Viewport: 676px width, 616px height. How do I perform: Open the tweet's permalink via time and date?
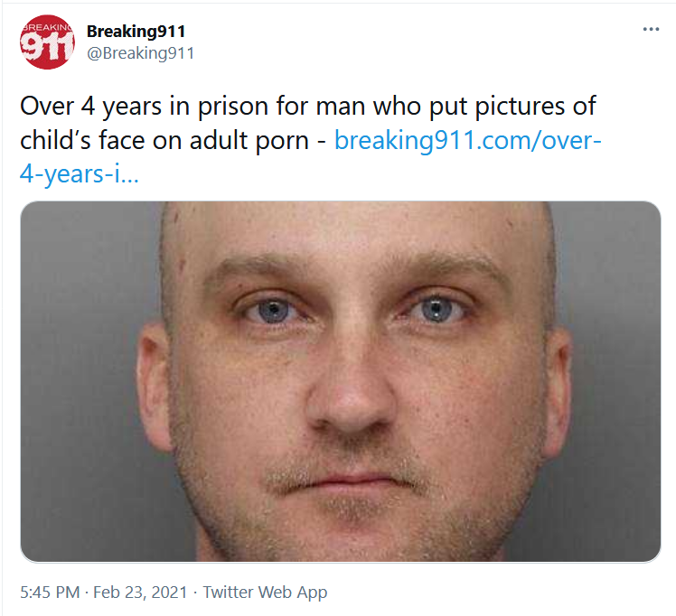(104, 593)
